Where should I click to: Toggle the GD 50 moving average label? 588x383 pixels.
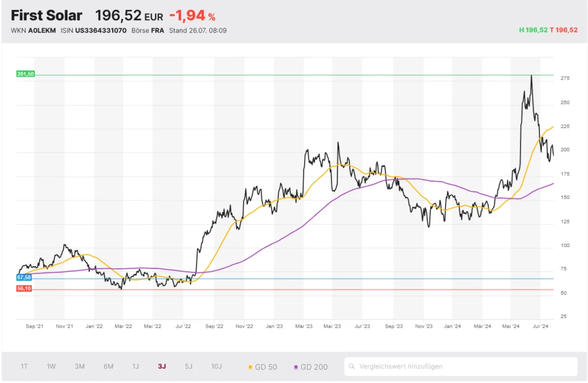266,367
